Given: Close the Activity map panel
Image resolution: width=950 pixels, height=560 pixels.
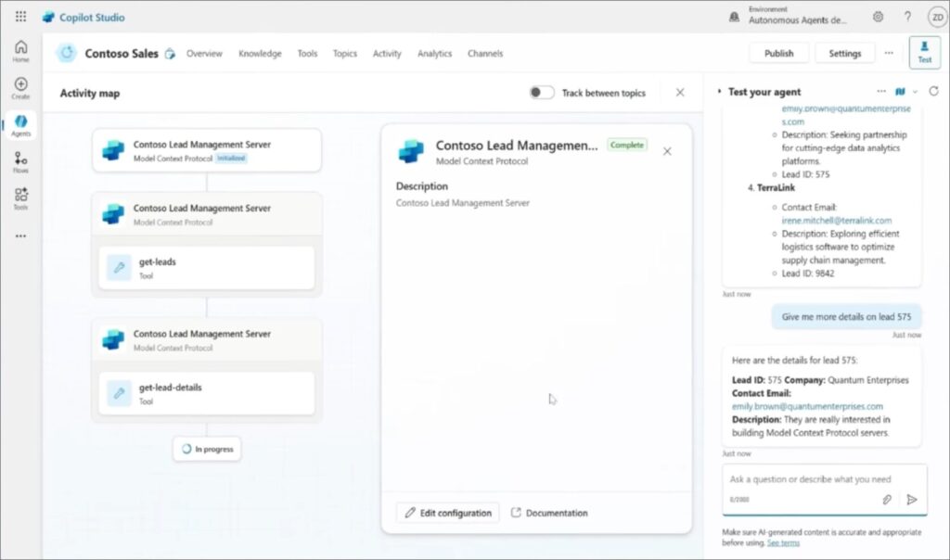Looking at the screenshot, I should click(680, 93).
